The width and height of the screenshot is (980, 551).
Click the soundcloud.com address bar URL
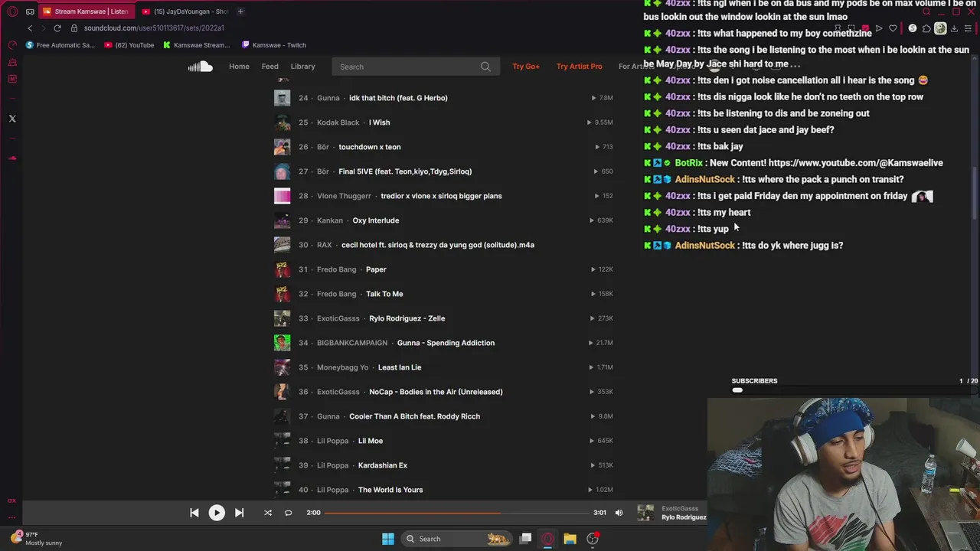pyautogui.click(x=154, y=28)
